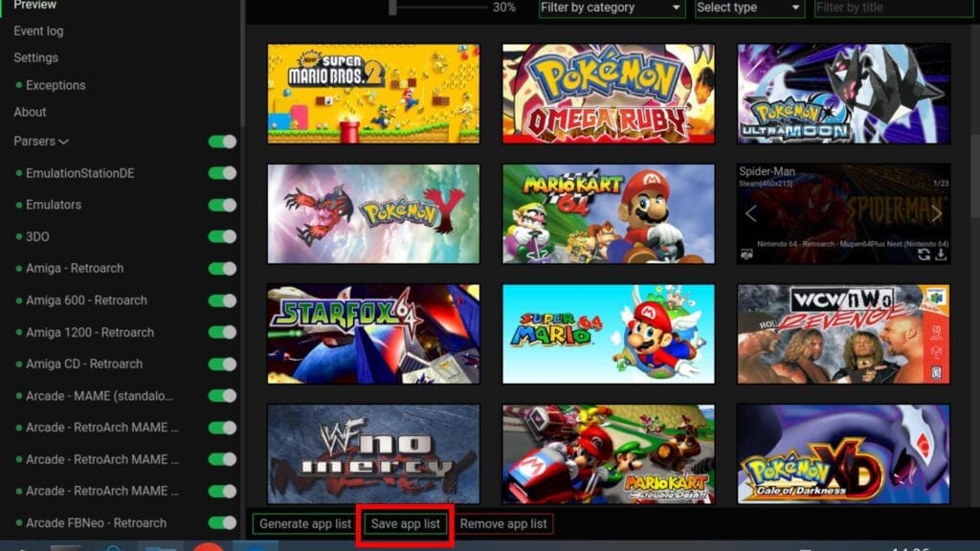Download the Spider-Man artwork via save icon

coord(941,254)
